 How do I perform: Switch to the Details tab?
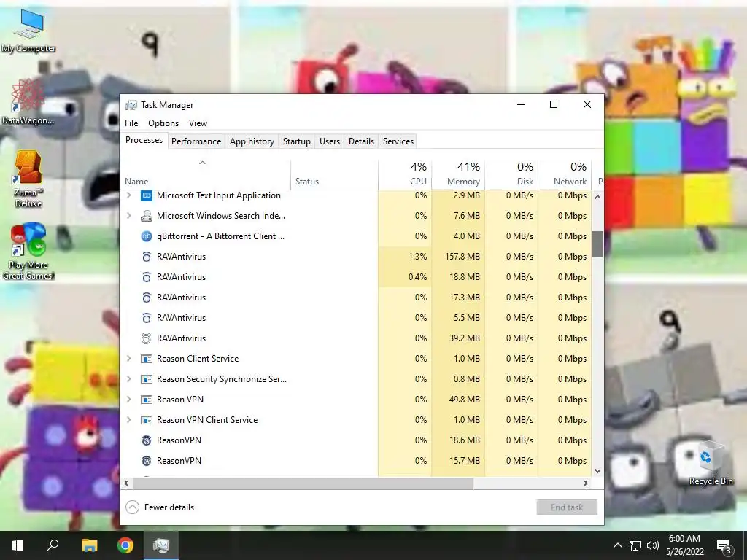click(x=361, y=141)
